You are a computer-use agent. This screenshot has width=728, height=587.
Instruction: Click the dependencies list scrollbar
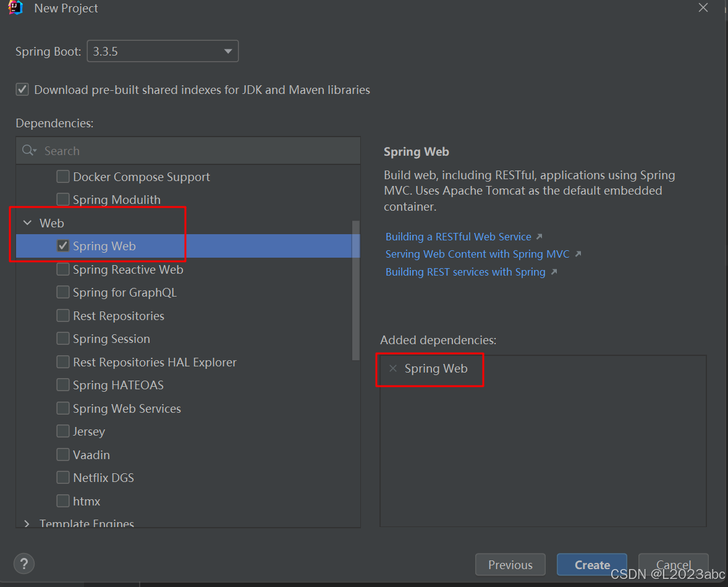click(356, 290)
